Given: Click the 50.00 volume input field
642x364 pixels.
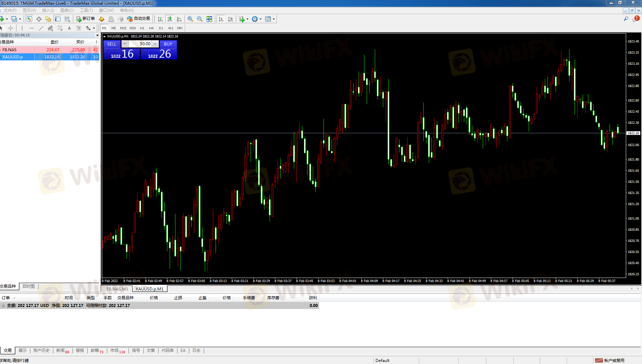Looking at the screenshot, I should tap(140, 44).
